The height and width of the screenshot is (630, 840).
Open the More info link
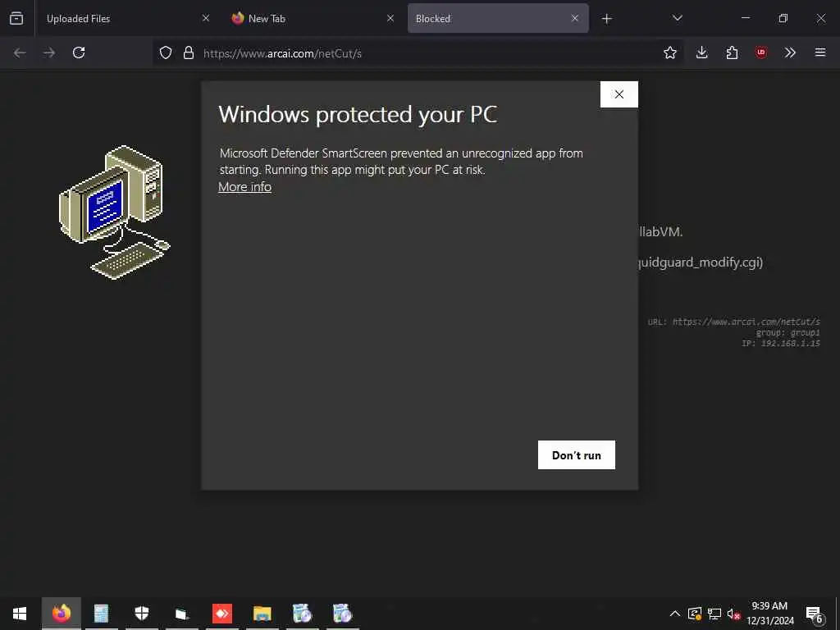click(244, 187)
